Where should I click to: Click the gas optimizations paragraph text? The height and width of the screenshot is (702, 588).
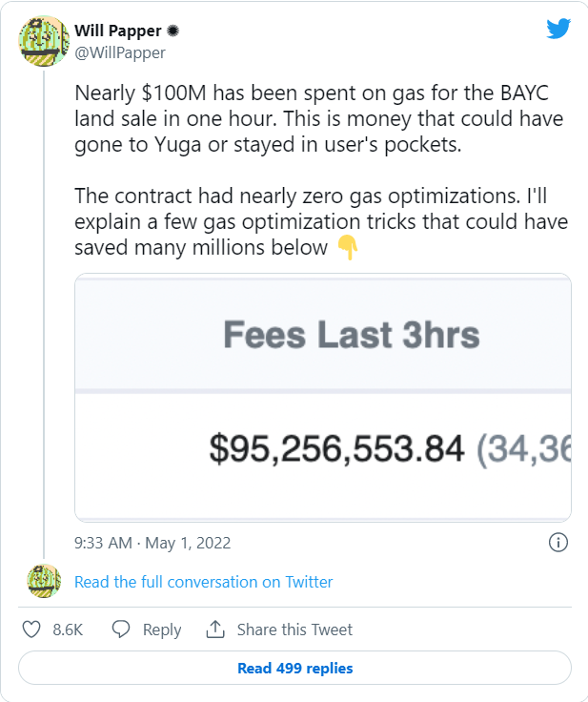[319, 221]
